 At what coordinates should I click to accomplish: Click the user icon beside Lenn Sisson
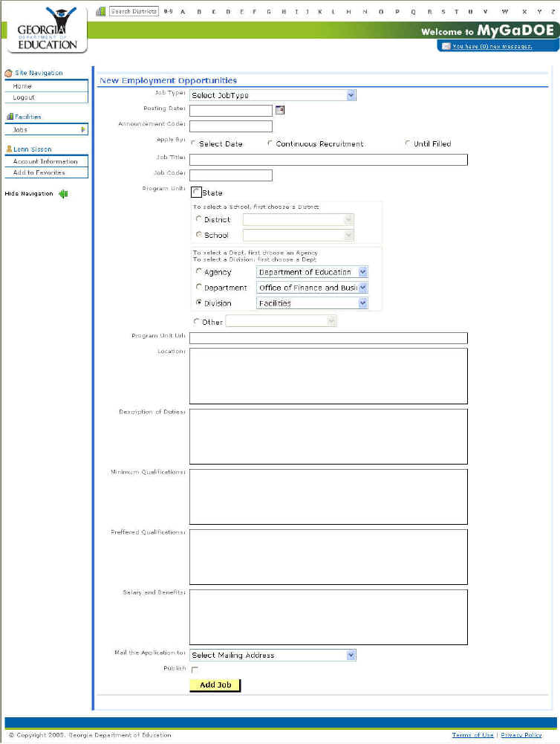(x=9, y=149)
